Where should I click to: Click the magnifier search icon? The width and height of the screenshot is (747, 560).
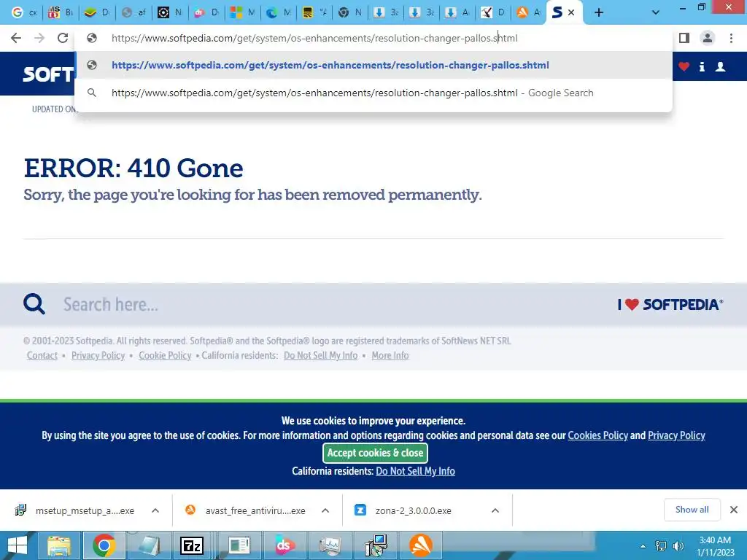pyautogui.click(x=34, y=304)
